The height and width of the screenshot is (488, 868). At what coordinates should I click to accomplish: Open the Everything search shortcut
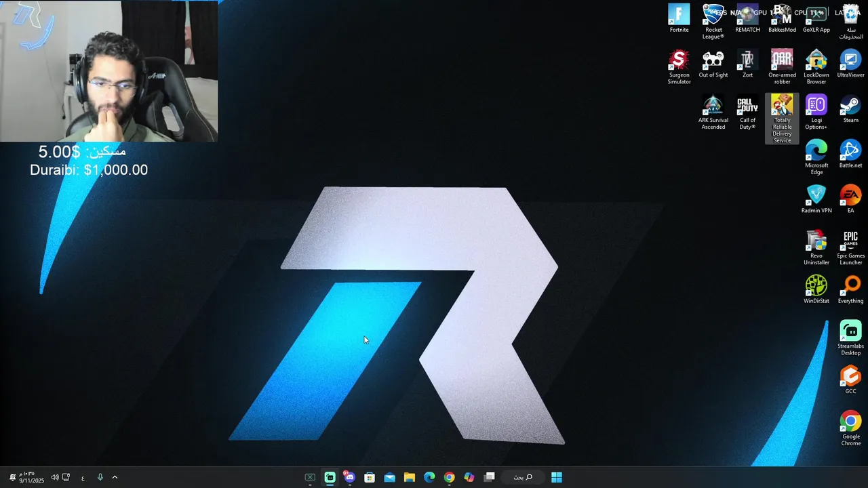(x=850, y=290)
